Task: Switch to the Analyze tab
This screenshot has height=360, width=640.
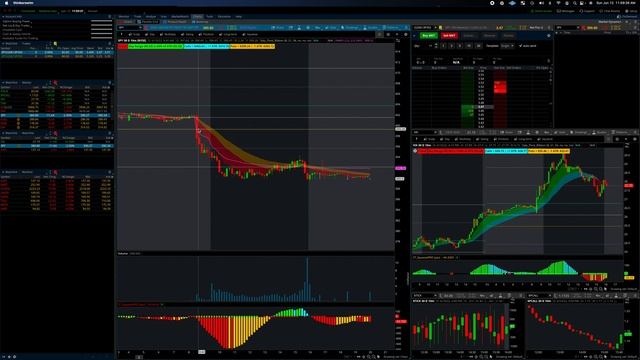Action: [151, 17]
